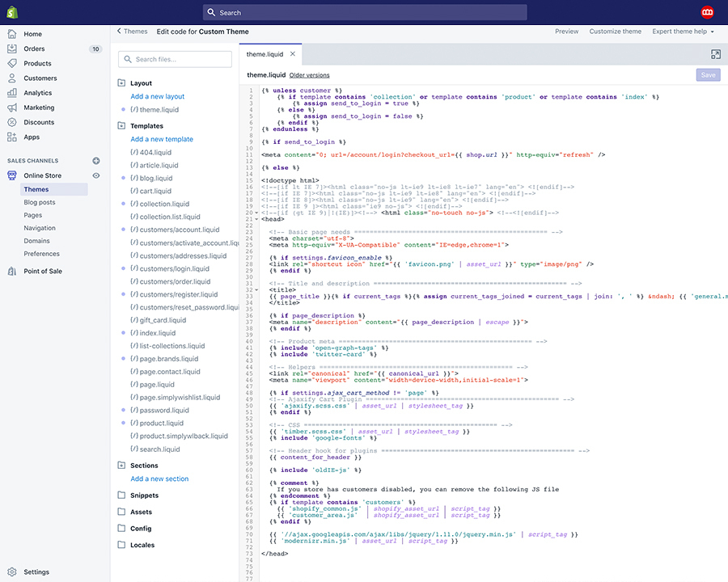Screen dimensions: 728x582
Task: Open the user account avatar
Action: pos(707,12)
